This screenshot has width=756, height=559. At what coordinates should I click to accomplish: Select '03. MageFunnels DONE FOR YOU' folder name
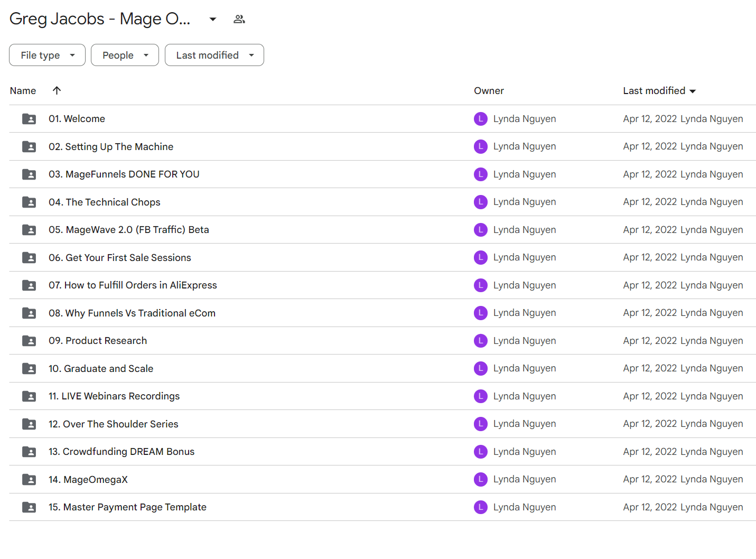124,174
